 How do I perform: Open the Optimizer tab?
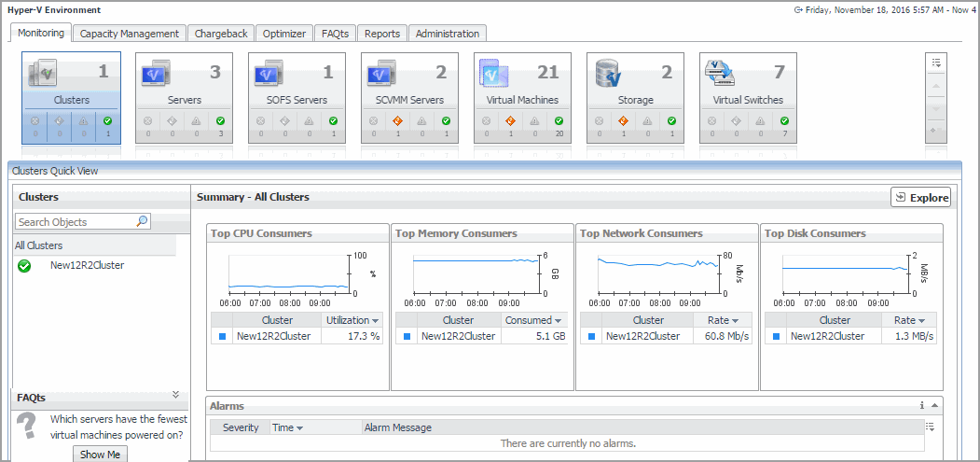tap(284, 34)
